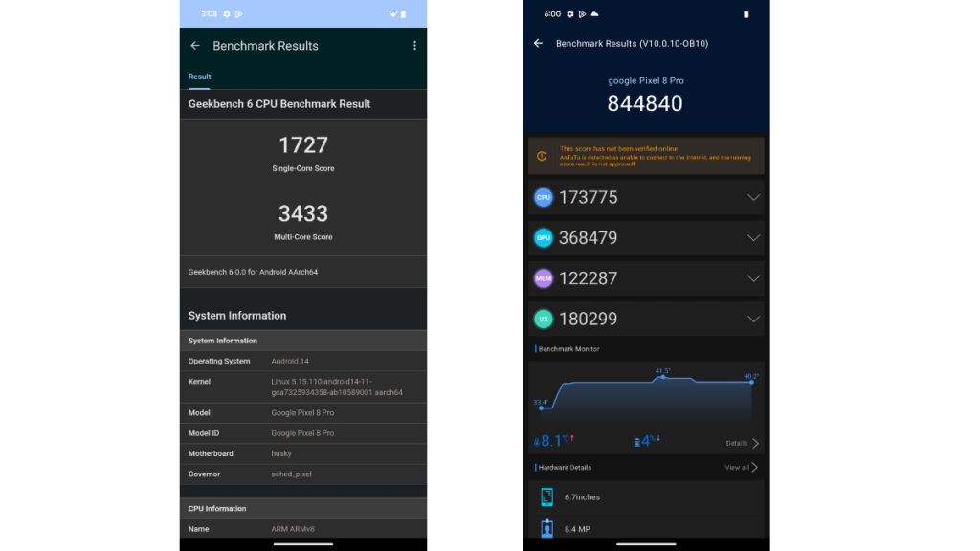
Task: Expand the CPU 173775 score row
Action: [x=753, y=197]
